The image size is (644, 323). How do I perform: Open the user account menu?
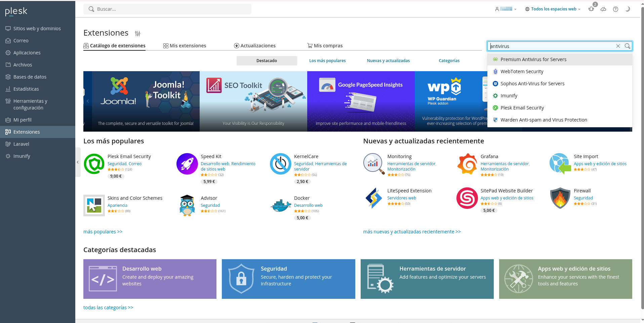tap(506, 9)
